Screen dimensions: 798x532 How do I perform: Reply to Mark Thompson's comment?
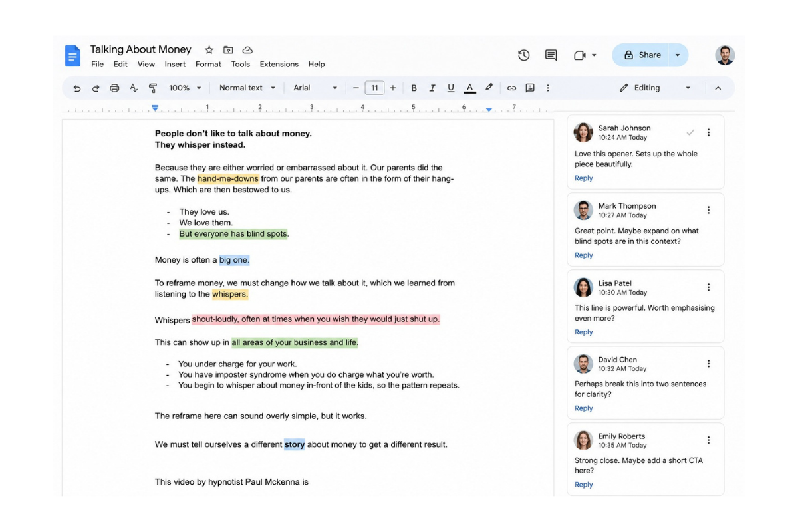pos(584,255)
